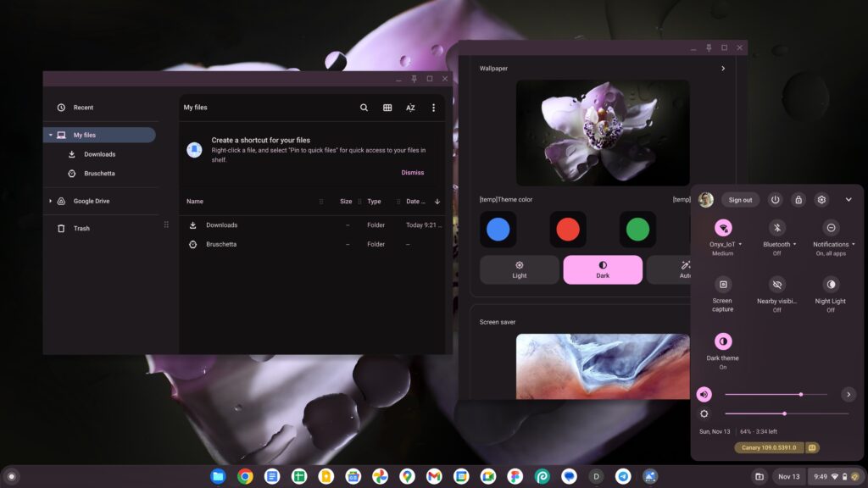This screenshot has height=488, width=868.
Task: Open Google Chrome from the shelf
Action: coord(243,476)
